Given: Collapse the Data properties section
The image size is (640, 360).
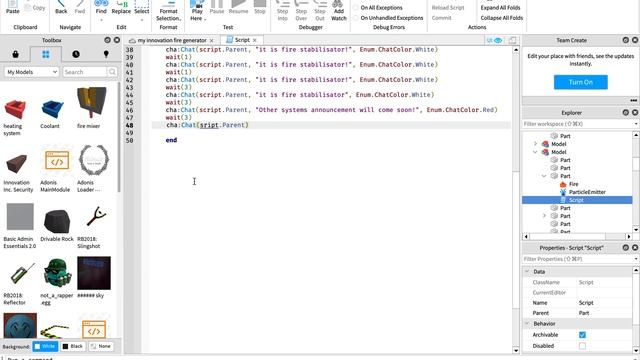Looking at the screenshot, I should [527, 271].
